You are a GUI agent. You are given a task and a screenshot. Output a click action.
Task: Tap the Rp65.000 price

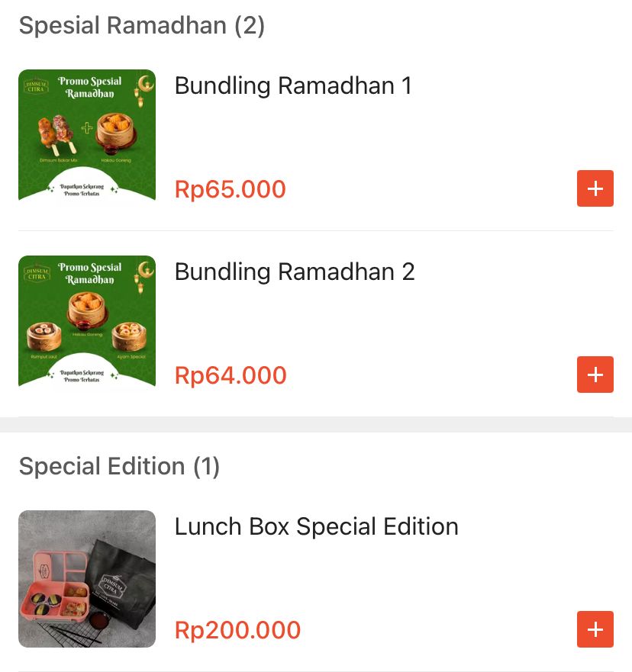(x=230, y=189)
